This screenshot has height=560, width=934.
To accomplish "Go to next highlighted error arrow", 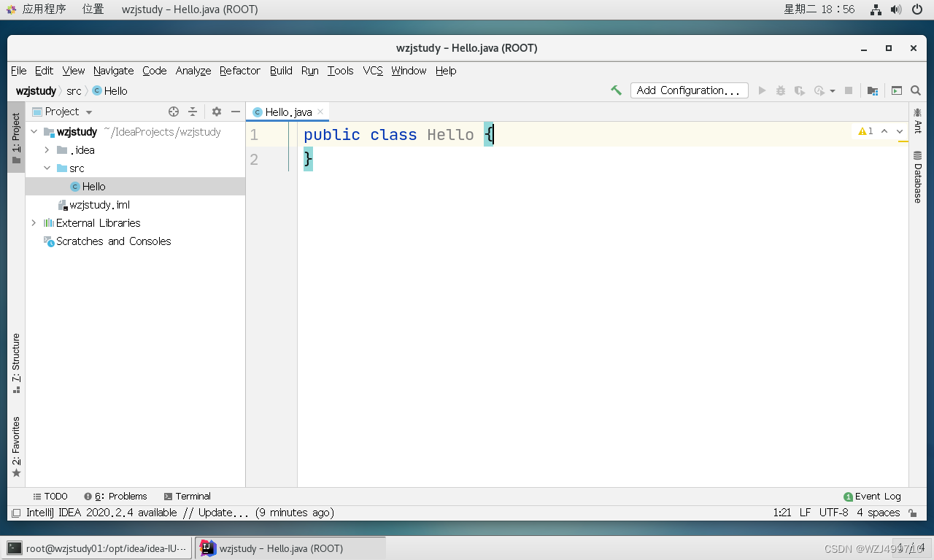I will 900,131.
